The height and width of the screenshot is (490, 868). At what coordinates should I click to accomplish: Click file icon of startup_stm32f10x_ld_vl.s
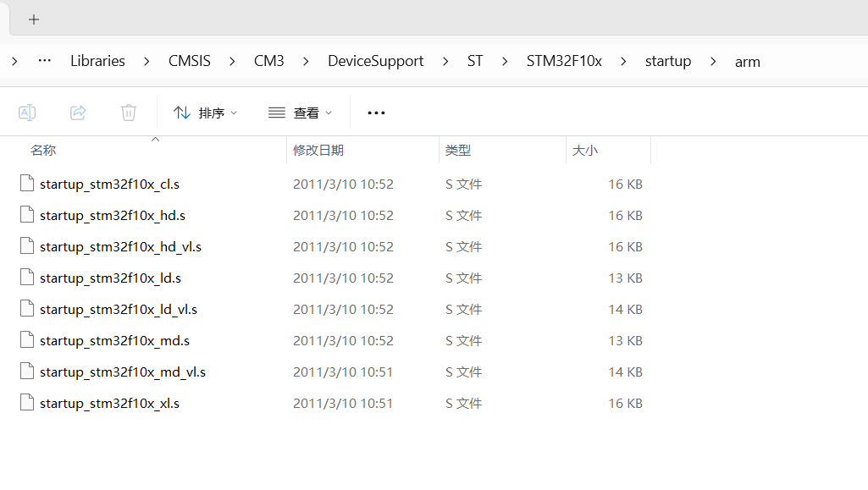click(x=27, y=308)
